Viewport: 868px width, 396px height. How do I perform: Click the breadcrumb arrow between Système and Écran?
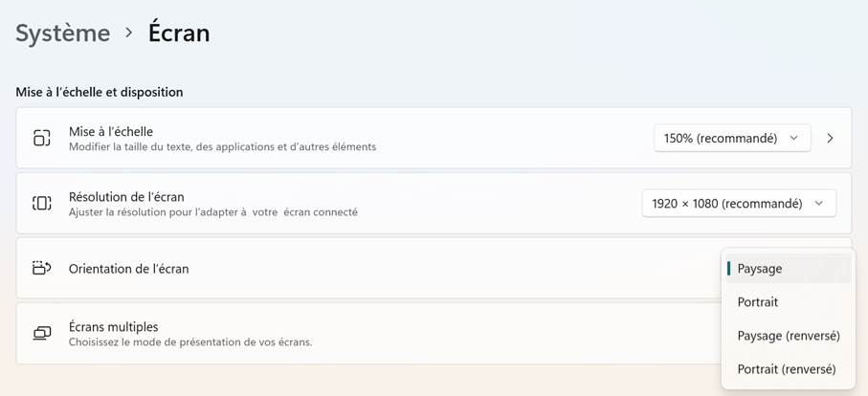click(129, 33)
